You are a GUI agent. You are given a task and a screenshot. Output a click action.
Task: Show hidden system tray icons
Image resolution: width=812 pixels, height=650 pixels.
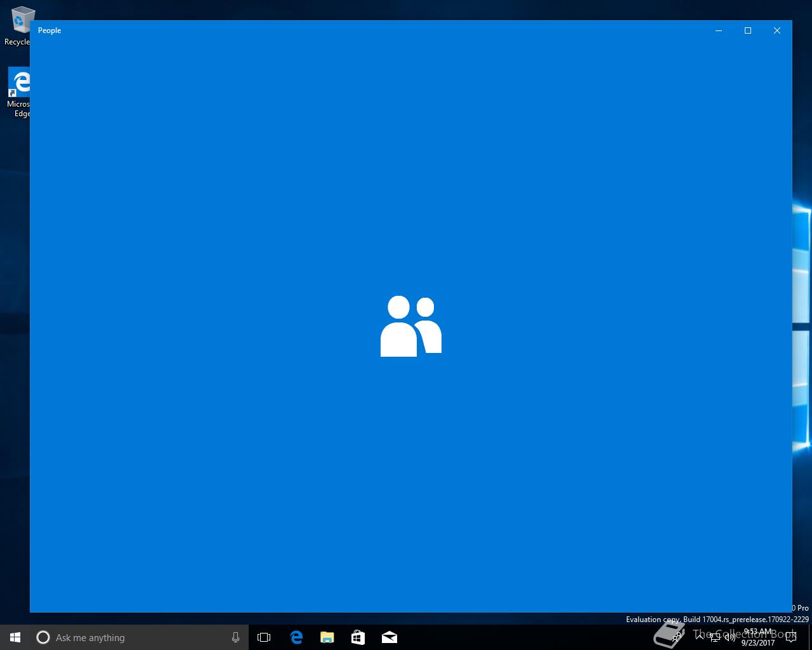(700, 637)
